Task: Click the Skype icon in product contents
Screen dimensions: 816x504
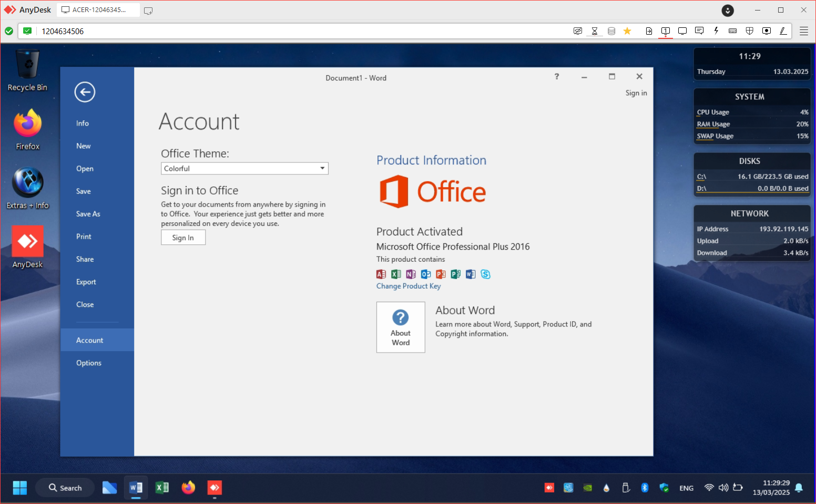Action: pyautogui.click(x=485, y=274)
